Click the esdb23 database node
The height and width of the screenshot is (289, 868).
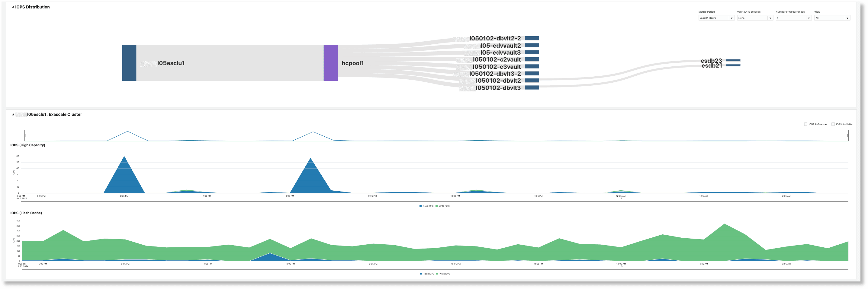[733, 61]
